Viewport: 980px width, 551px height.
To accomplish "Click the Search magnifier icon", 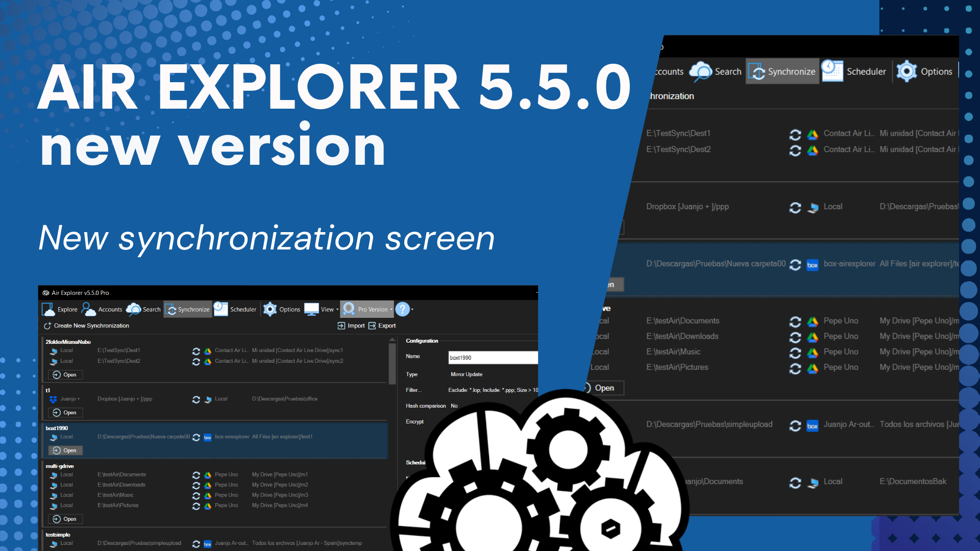I will (x=134, y=309).
